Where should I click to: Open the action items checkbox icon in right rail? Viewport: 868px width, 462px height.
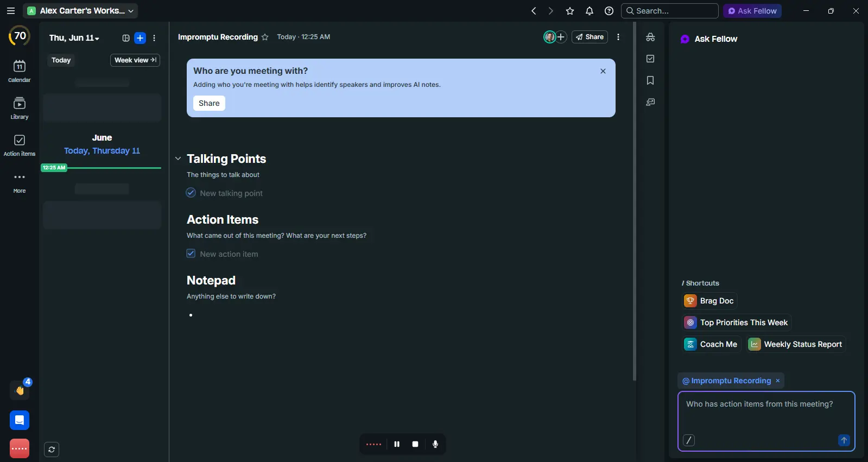650,59
